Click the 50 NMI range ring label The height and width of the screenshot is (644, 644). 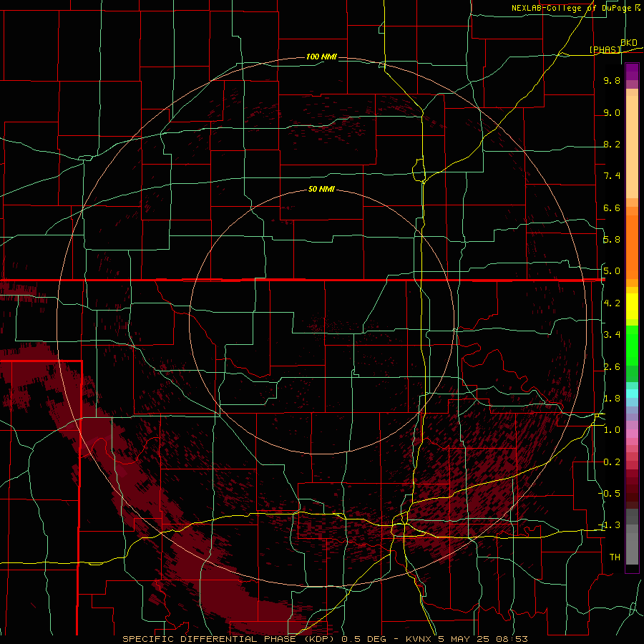[x=321, y=189]
